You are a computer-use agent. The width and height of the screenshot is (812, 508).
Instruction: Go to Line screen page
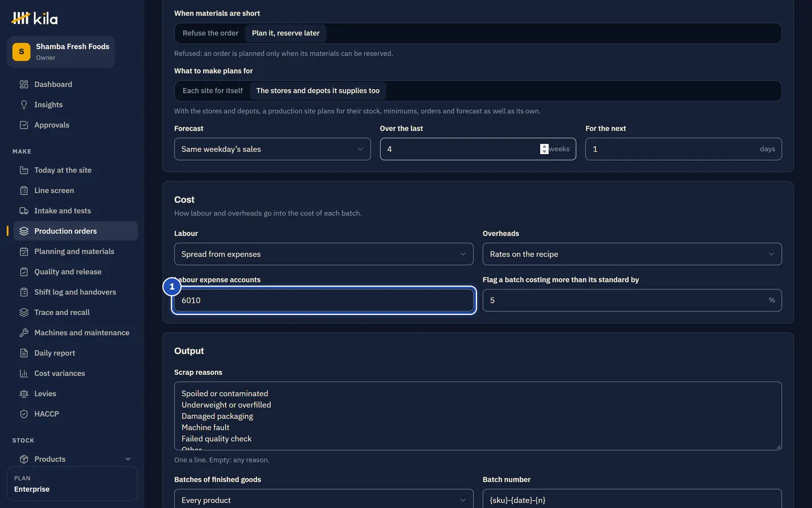(76, 190)
